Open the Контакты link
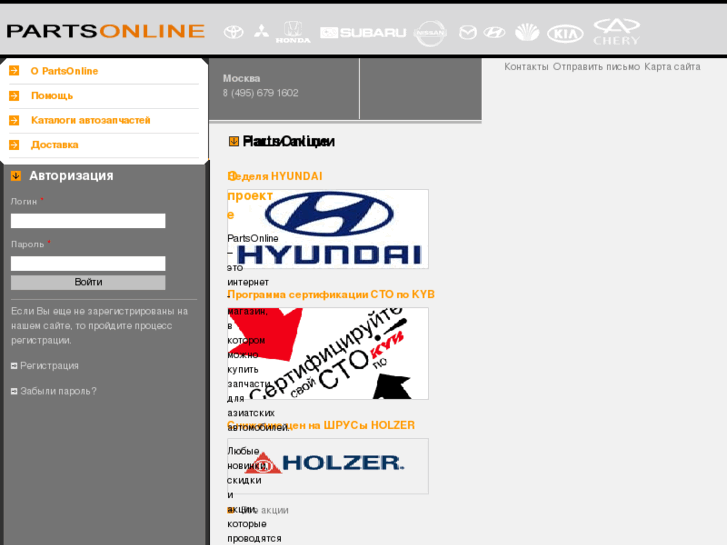727x545 pixels. pos(526,67)
